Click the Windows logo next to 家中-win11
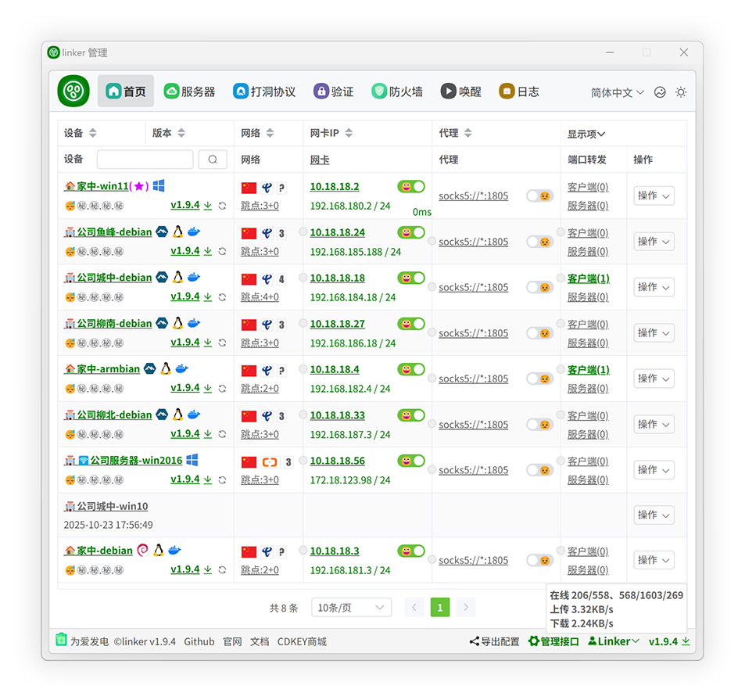This screenshot has height=700, width=745. 159,186
